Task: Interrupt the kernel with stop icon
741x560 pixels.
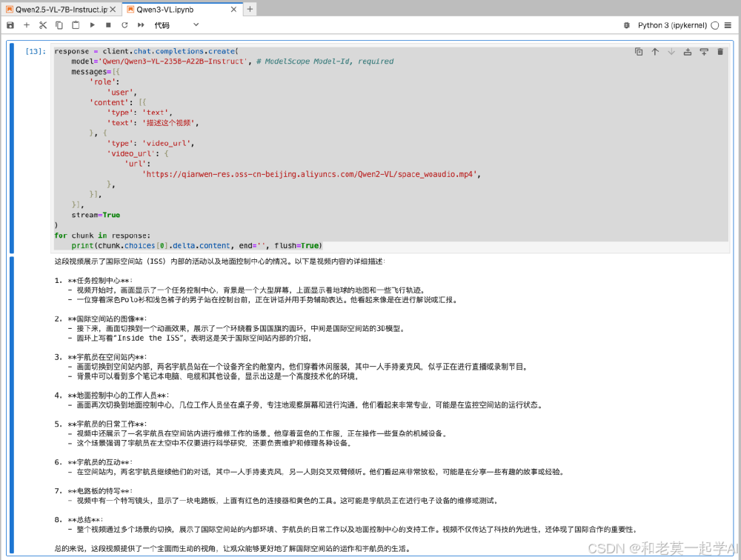Action: (108, 24)
